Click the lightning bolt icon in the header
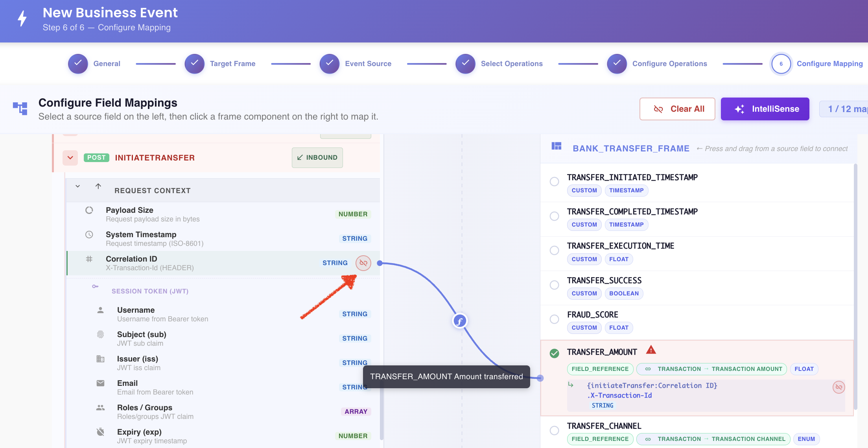 tap(22, 18)
